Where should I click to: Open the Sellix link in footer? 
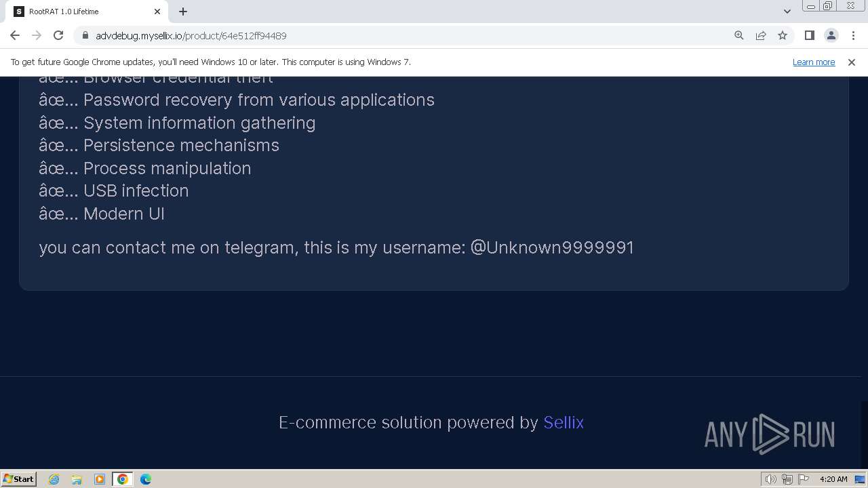564,422
